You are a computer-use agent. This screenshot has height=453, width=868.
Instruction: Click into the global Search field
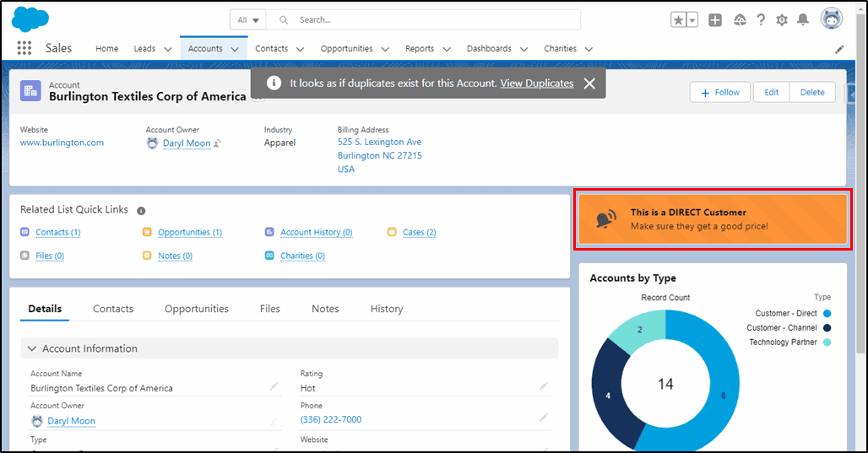tap(424, 20)
